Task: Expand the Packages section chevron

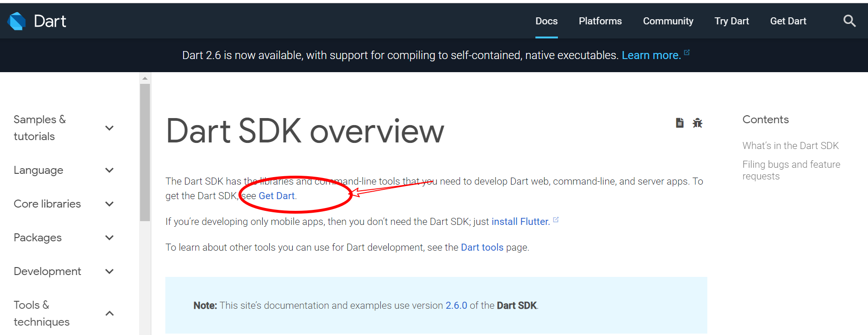Action: (x=110, y=238)
